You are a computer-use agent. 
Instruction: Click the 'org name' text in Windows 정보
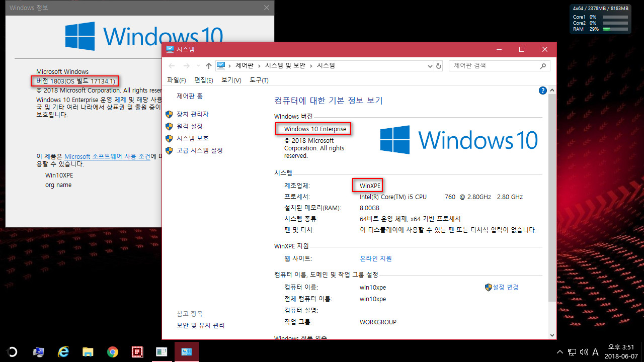[x=58, y=185]
